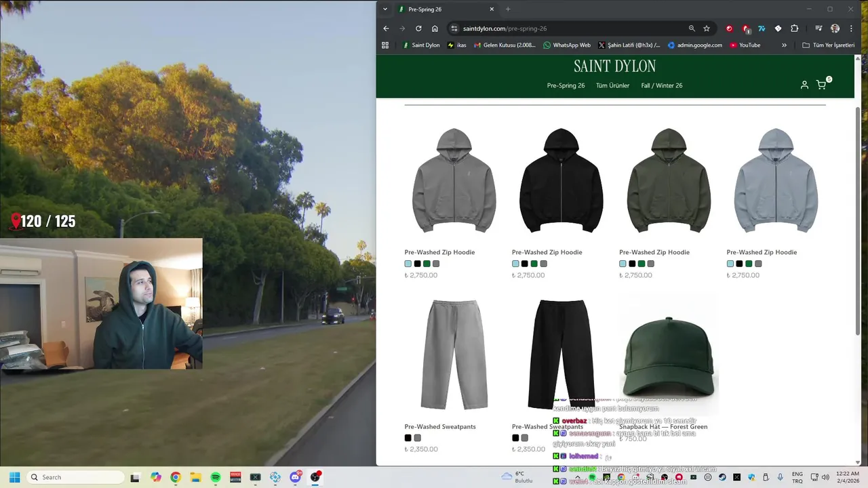Open Spotify from the taskbar
The height and width of the screenshot is (488, 868).
tap(216, 477)
